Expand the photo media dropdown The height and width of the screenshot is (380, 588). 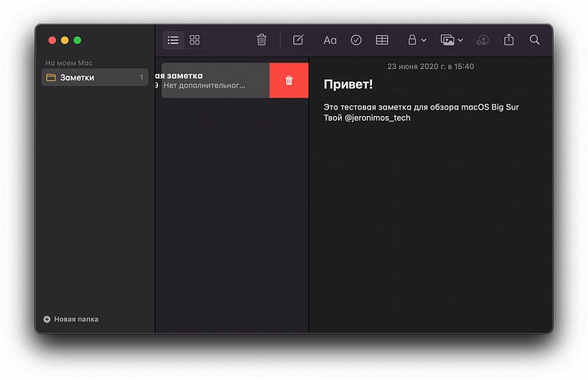click(x=451, y=40)
